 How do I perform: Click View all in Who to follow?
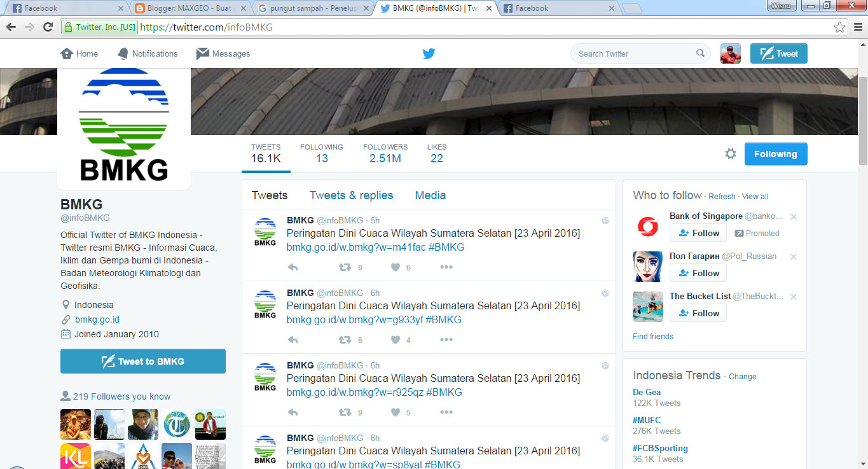click(x=755, y=197)
